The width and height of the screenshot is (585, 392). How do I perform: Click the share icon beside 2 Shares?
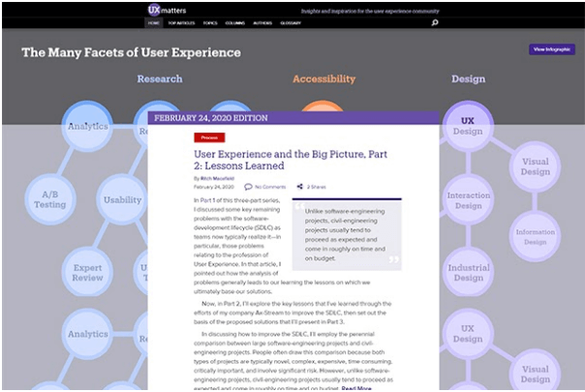pyautogui.click(x=299, y=186)
